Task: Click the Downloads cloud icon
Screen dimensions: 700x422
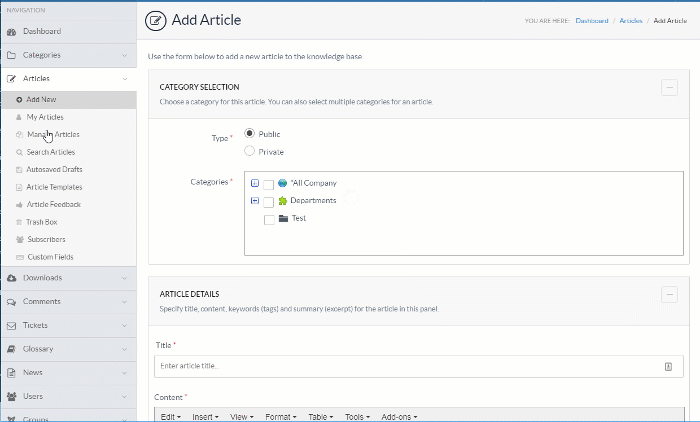Action: click(12, 277)
